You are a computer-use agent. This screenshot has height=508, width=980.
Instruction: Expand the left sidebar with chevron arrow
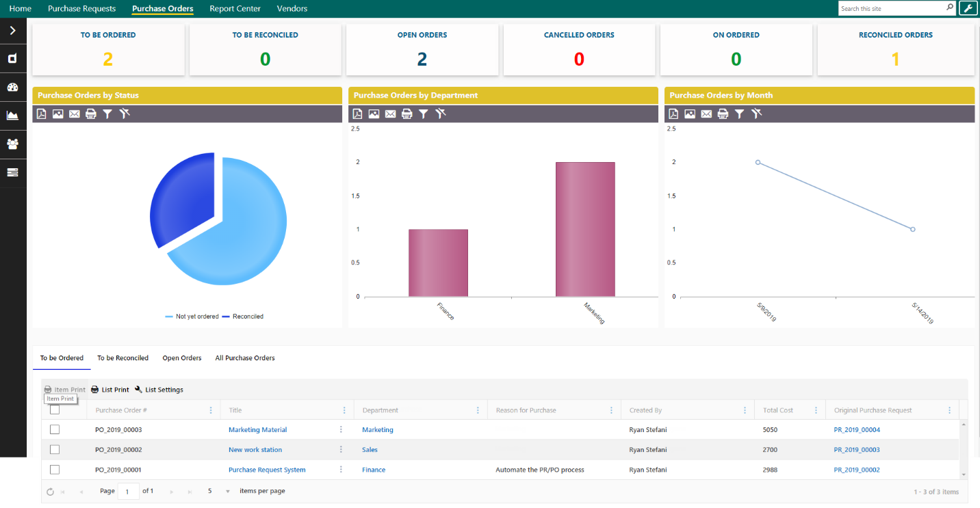coord(12,30)
